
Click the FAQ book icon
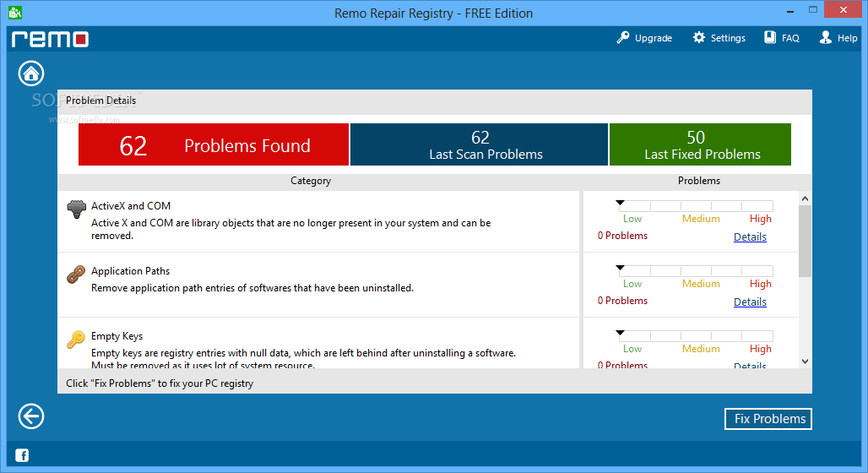[770, 38]
